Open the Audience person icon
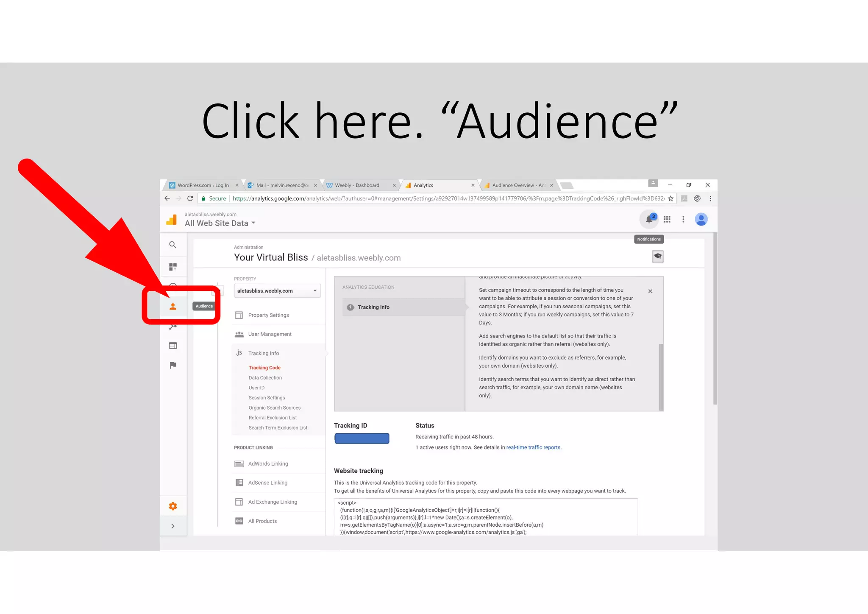 click(x=172, y=306)
